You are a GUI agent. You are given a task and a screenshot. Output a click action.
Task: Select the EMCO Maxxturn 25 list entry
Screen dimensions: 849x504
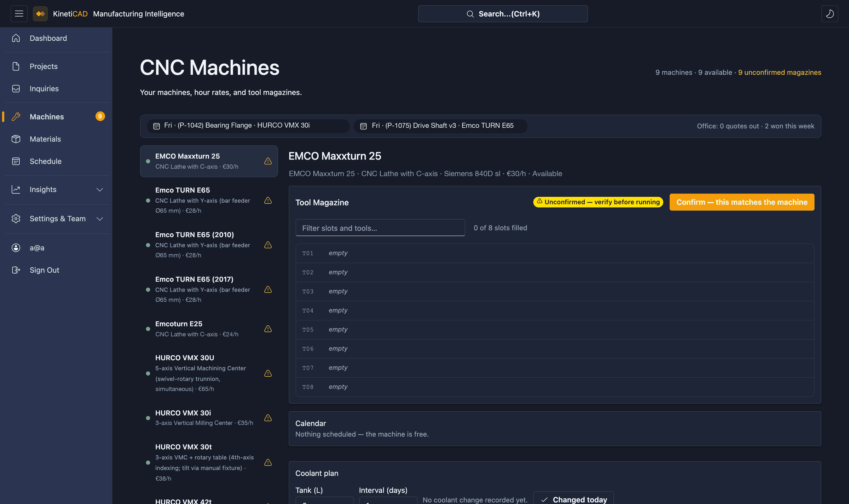(x=209, y=161)
